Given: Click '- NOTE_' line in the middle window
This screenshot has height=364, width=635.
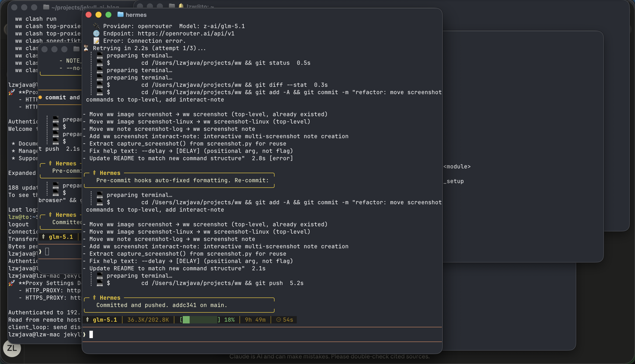Looking at the screenshot, I should [70, 60].
